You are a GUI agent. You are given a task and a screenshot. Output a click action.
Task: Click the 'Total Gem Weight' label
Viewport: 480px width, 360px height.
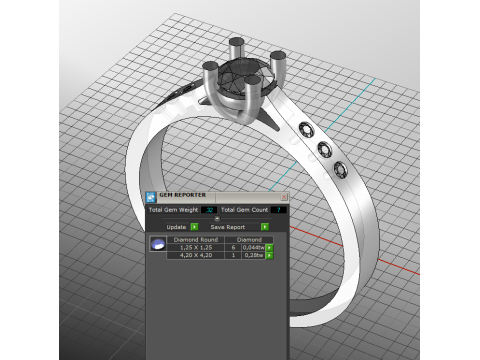pyautogui.click(x=173, y=210)
